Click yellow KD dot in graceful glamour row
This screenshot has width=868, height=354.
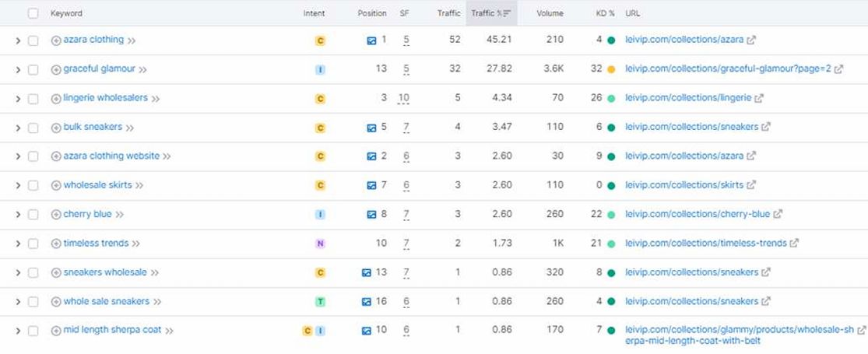(x=611, y=70)
